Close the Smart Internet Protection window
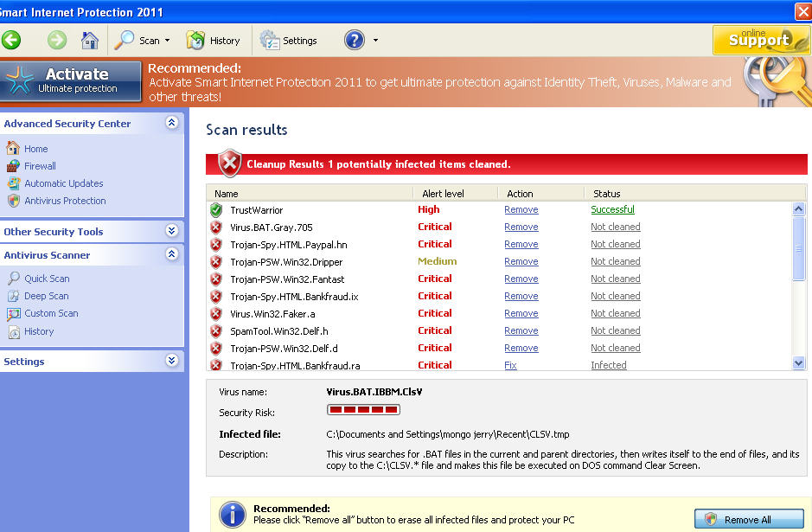Screen dimensions: 812x532 click(803, 11)
